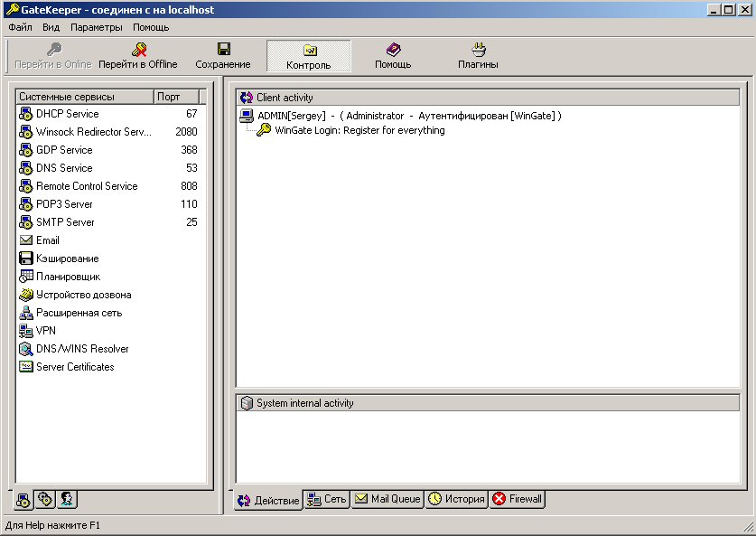The height and width of the screenshot is (536, 756).
Task: Switch to the История tab
Action: [457, 499]
